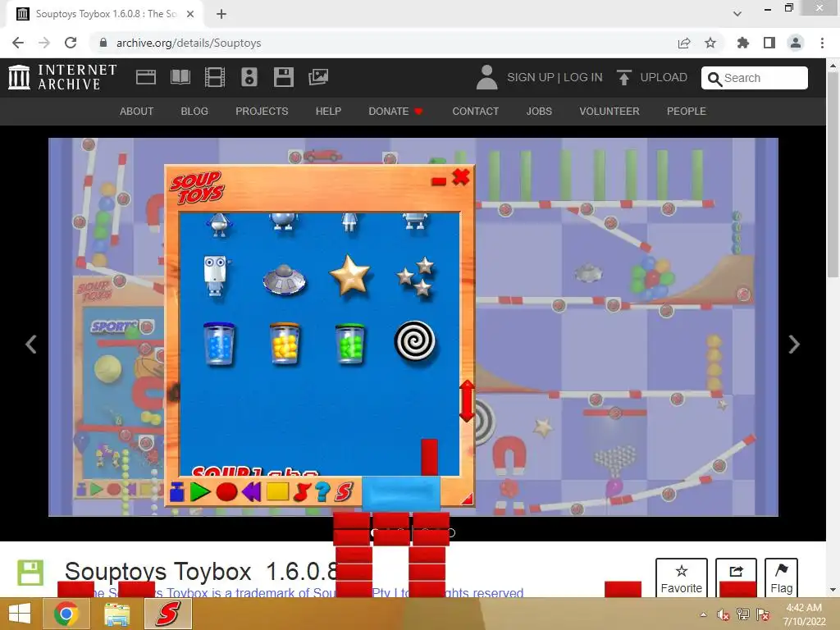Viewport: 840px width, 630px height.
Task: Open File Explorer from the taskbar
Action: pos(116,614)
